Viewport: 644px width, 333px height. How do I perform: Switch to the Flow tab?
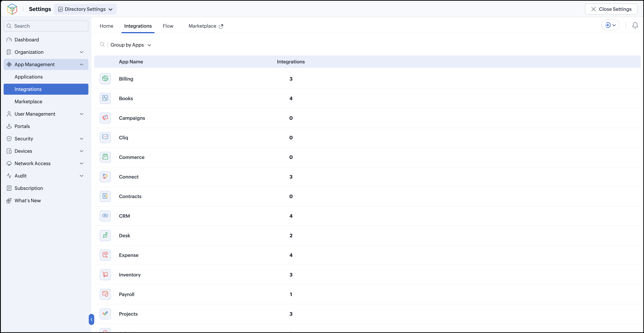click(168, 26)
